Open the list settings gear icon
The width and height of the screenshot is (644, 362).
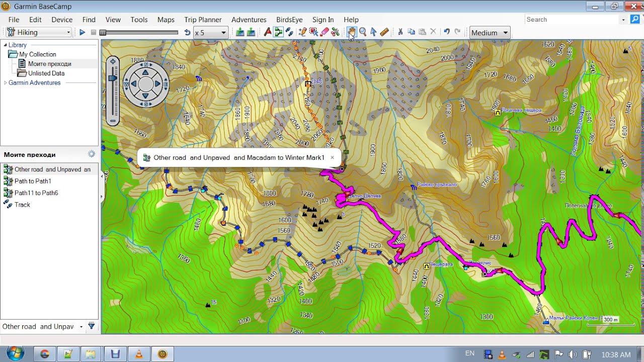[x=91, y=154]
